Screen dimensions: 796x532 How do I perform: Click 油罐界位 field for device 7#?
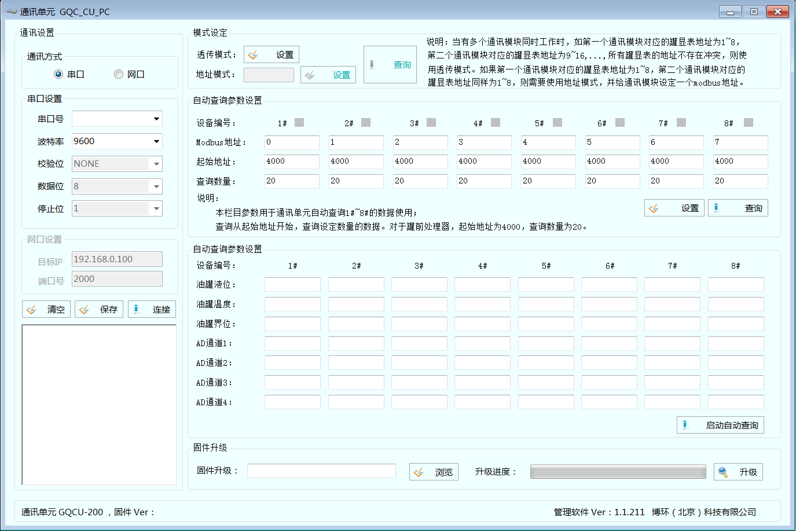[672, 324]
